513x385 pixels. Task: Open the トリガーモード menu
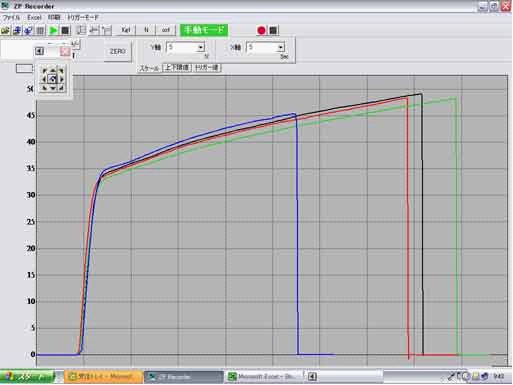[x=83, y=17]
